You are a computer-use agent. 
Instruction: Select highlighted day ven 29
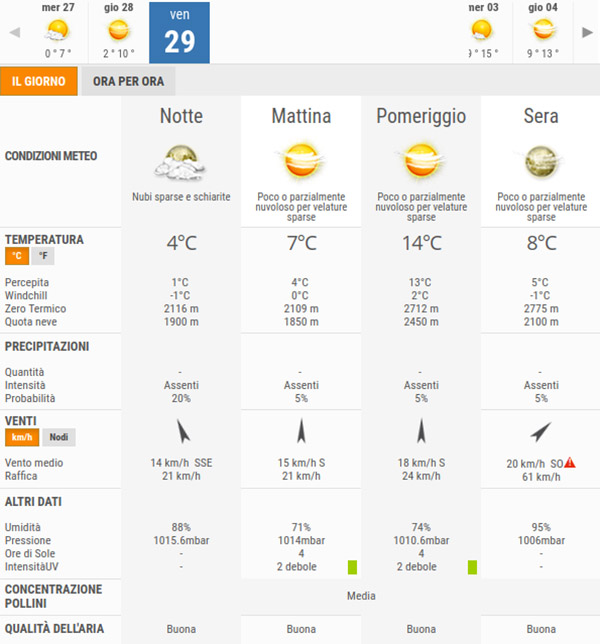pos(179,32)
